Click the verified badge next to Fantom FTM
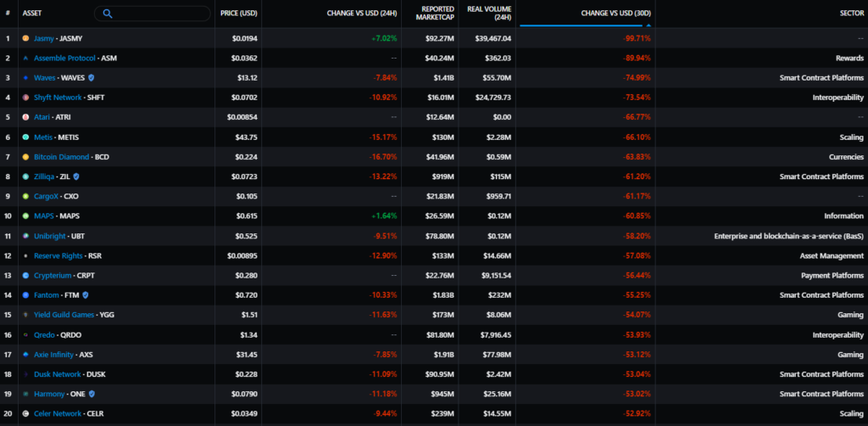Image resolution: width=868 pixels, height=426 pixels. (86, 295)
